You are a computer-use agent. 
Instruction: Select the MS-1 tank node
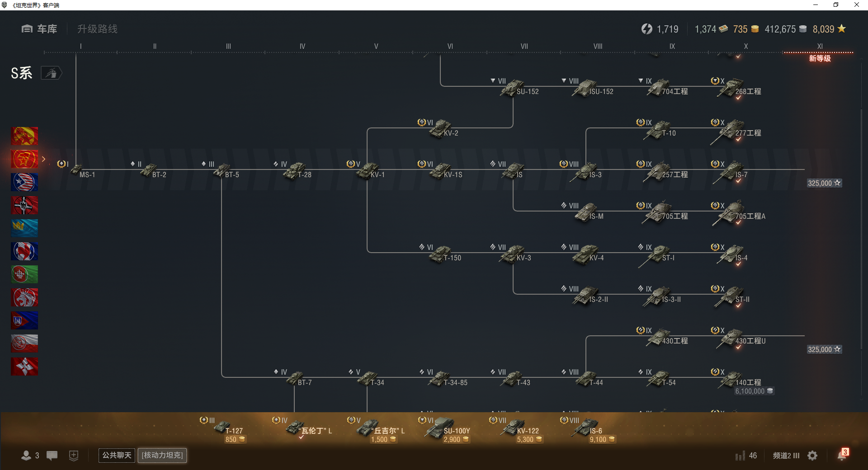point(78,170)
